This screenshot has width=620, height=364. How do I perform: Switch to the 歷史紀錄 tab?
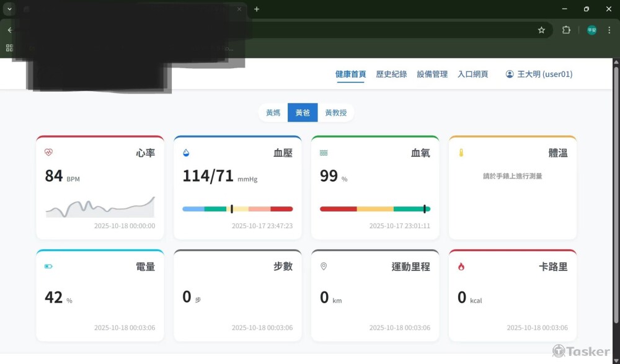(390, 73)
